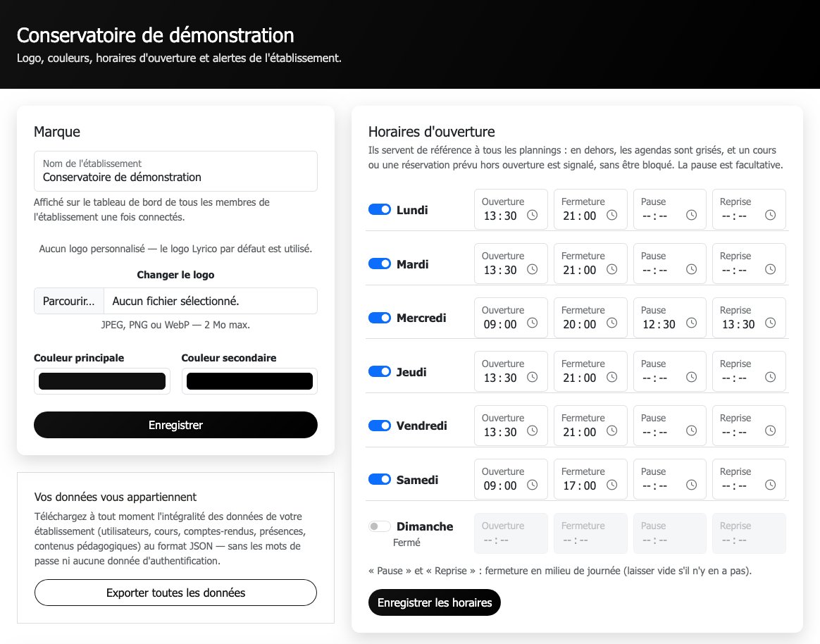
Task: Click the Mardi Fermeture time 21:00
Action: pyautogui.click(x=580, y=271)
